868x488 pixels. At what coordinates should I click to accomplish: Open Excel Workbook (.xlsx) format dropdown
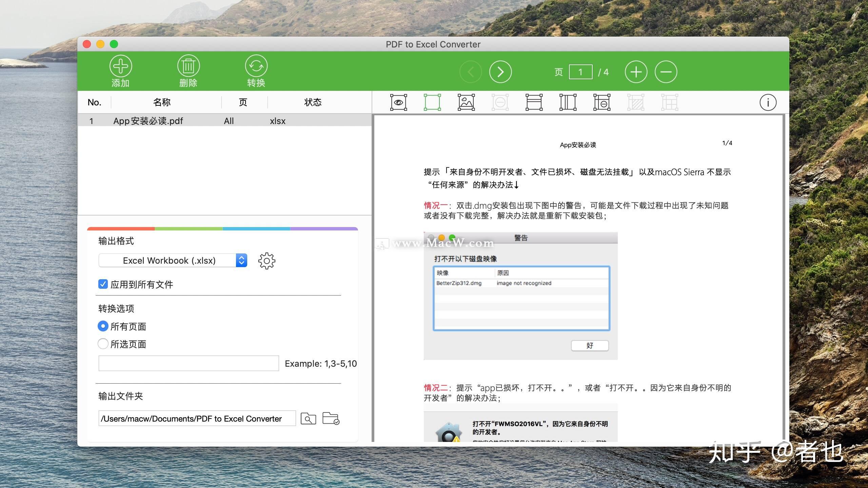[173, 260]
